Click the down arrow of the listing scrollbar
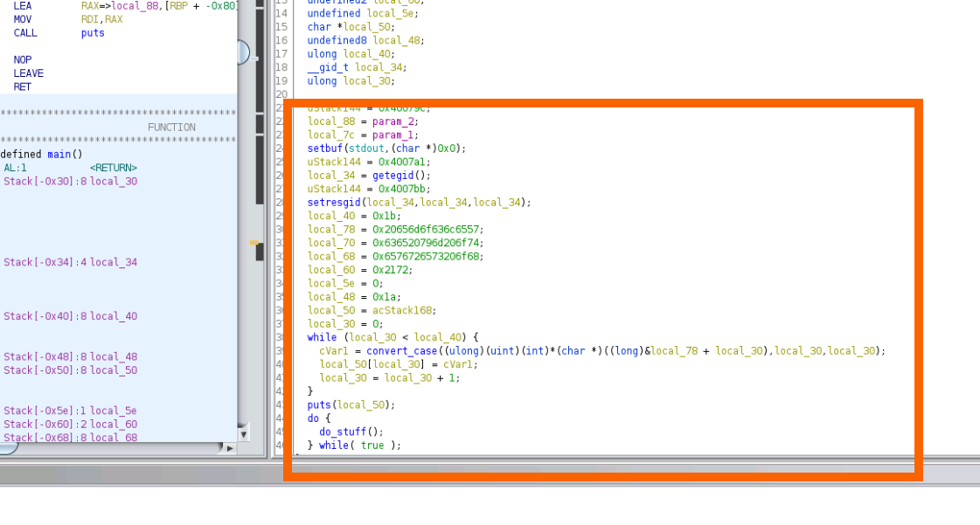Viewport: 980px width, 525px height. click(x=243, y=433)
